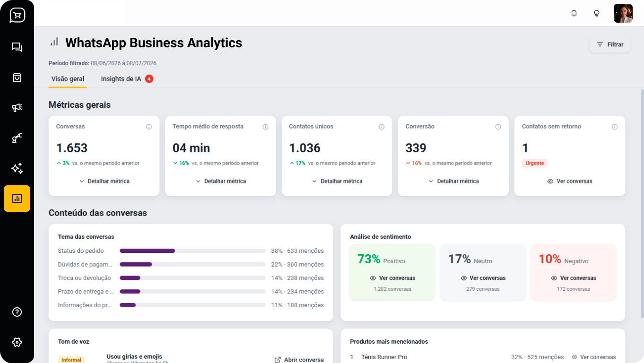Click '38% · 633 menções' text

[x=297, y=251]
